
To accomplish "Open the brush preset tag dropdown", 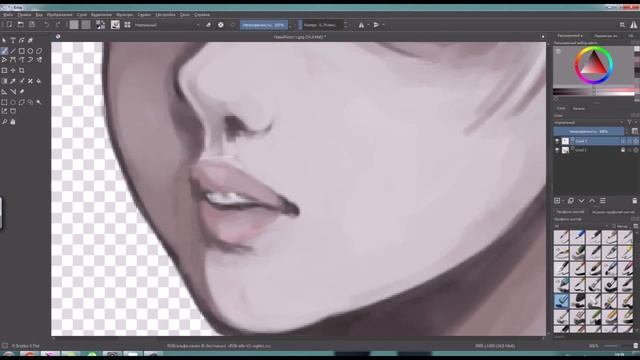I will point(581,226).
